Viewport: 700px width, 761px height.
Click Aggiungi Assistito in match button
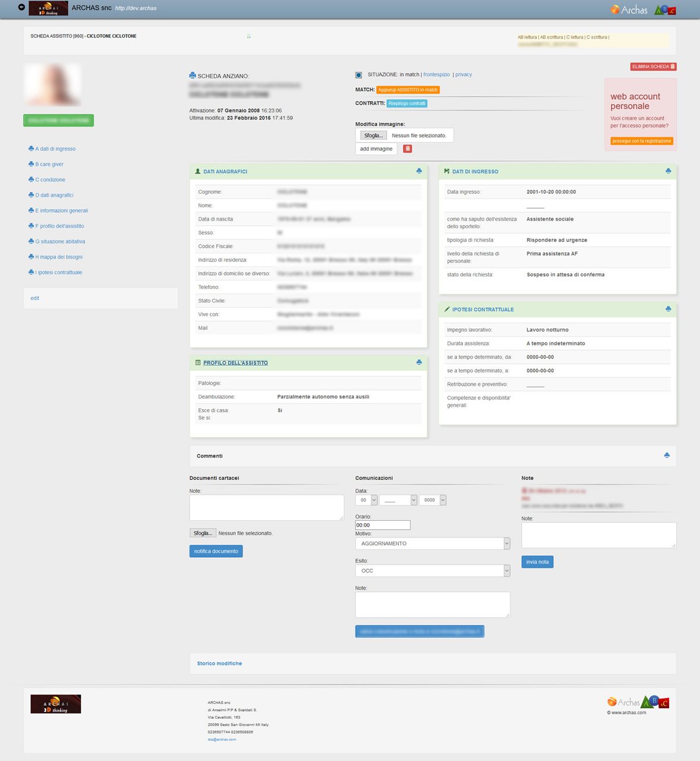(408, 90)
